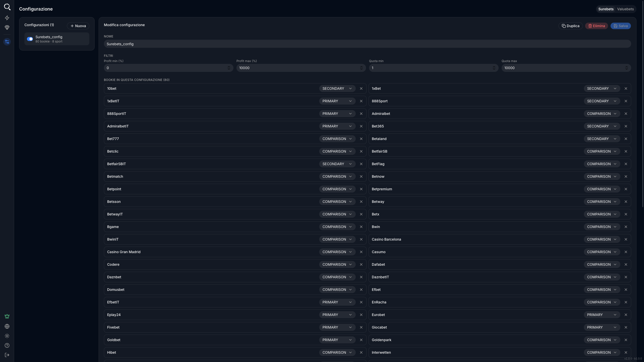Viewport: 644px width, 362px height.
Task: Open the crown premium icon
Action: click(7, 316)
